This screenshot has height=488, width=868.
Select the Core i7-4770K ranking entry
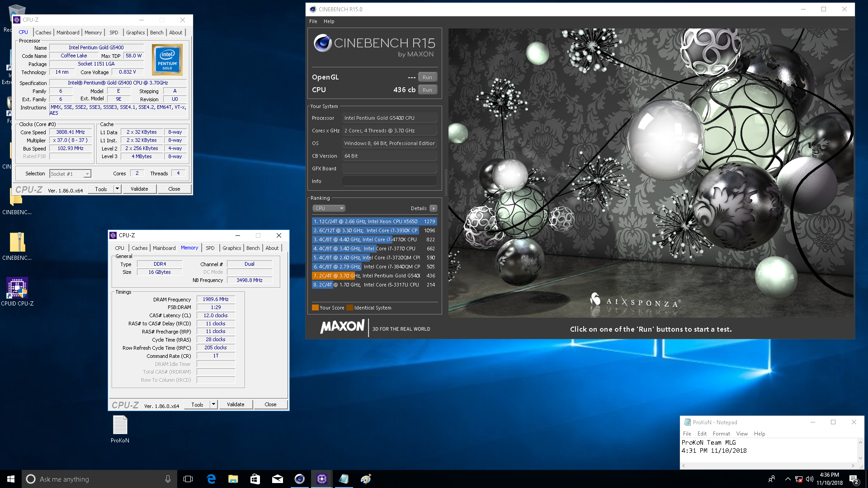pyautogui.click(x=374, y=239)
